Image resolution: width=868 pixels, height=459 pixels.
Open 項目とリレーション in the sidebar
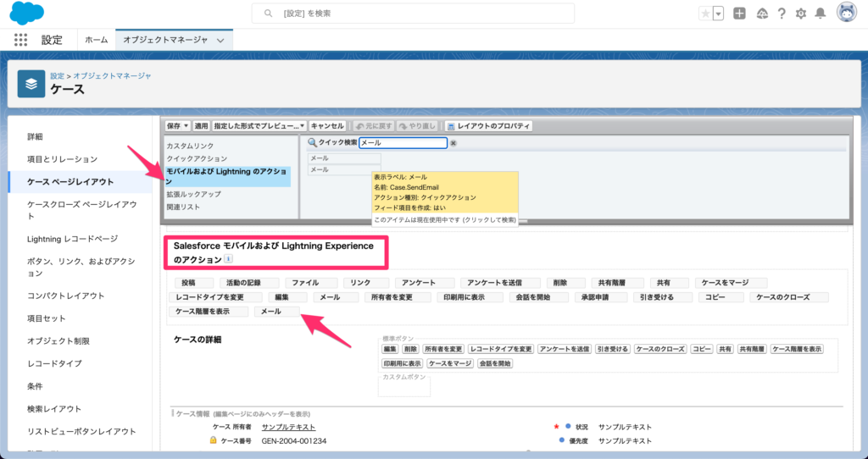tap(62, 159)
